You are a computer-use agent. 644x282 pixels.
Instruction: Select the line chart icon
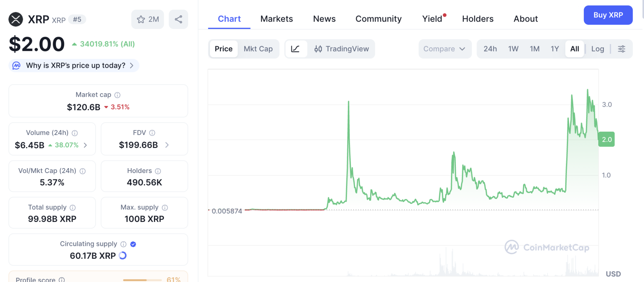pyautogui.click(x=295, y=49)
